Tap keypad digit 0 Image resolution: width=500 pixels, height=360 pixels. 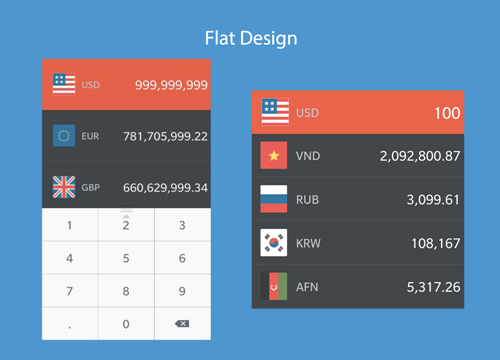point(126,324)
